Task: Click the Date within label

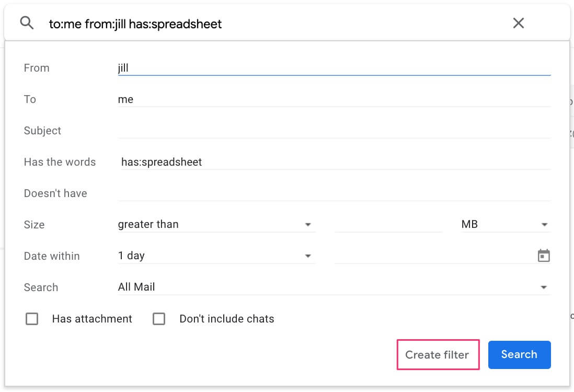Action: [52, 256]
